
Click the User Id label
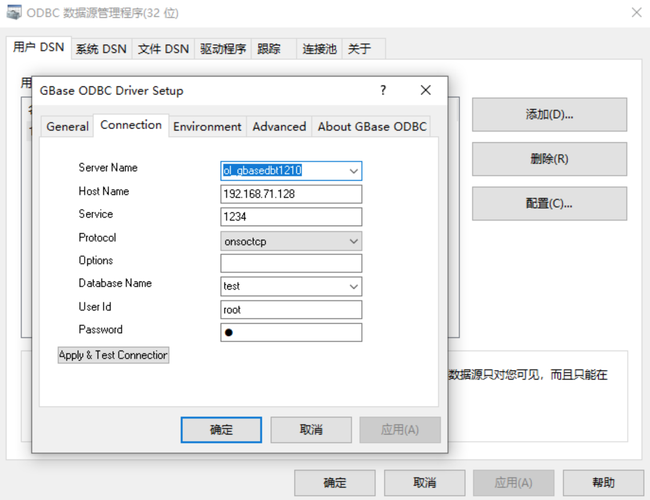(x=95, y=307)
